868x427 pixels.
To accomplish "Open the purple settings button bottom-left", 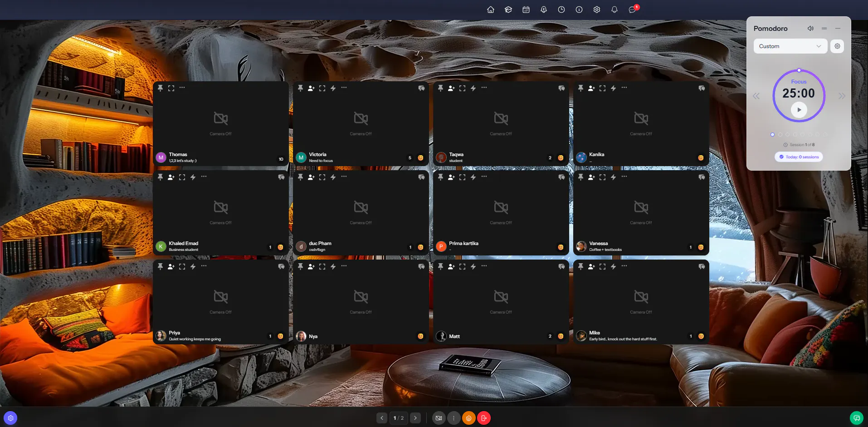I will 10,418.
